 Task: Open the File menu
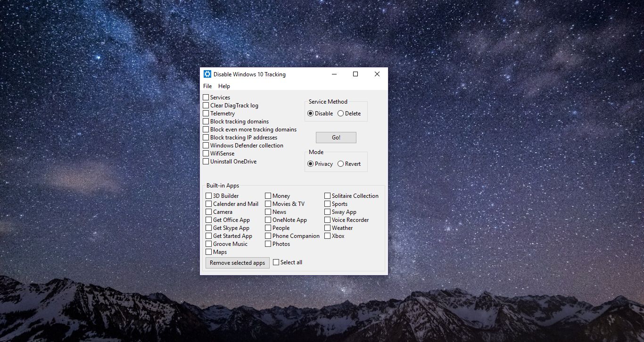(x=207, y=86)
